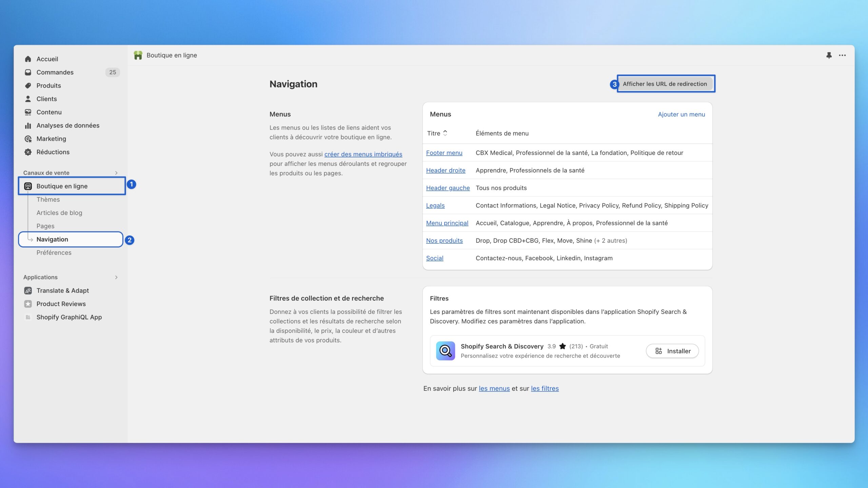The image size is (868, 488).
Task: Sort menus by Titre column
Action: point(437,133)
